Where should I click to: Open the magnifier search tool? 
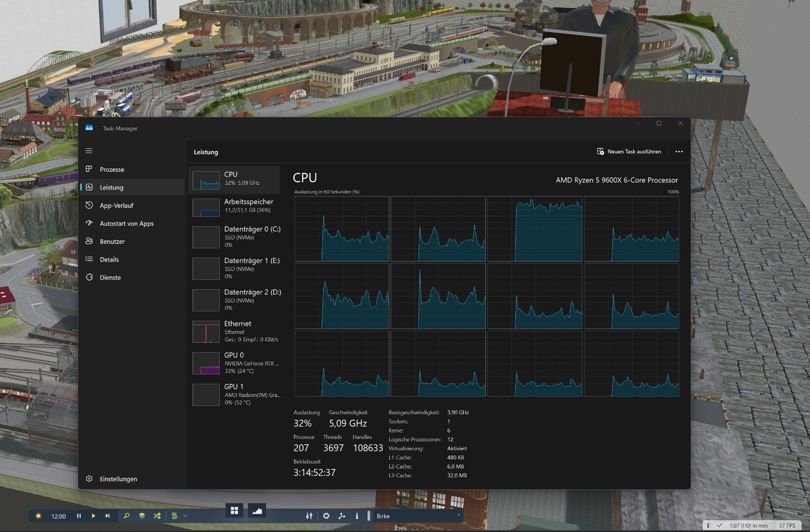point(127,516)
